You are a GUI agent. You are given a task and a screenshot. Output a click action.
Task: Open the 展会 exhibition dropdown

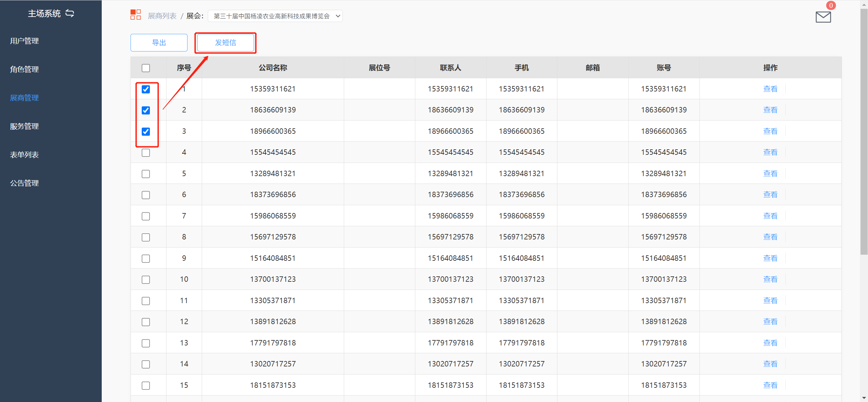(275, 16)
